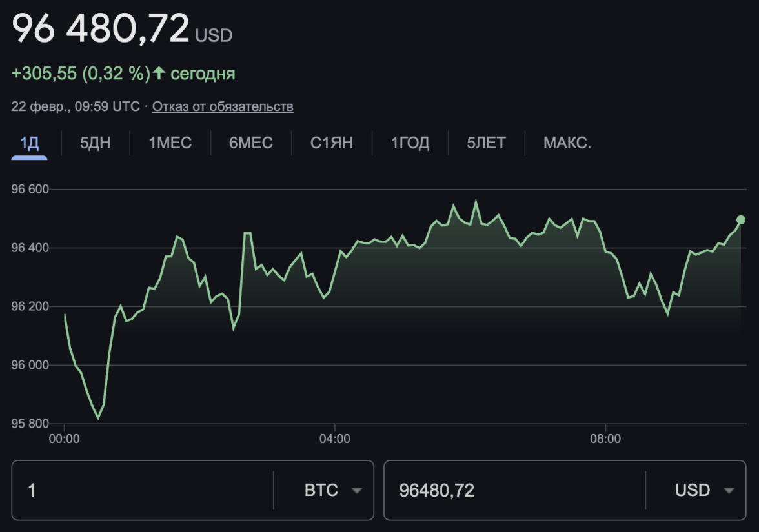Image resolution: width=759 pixels, height=532 pixels.
Task: Open the Отказ от обязательств link
Action: tap(223, 106)
